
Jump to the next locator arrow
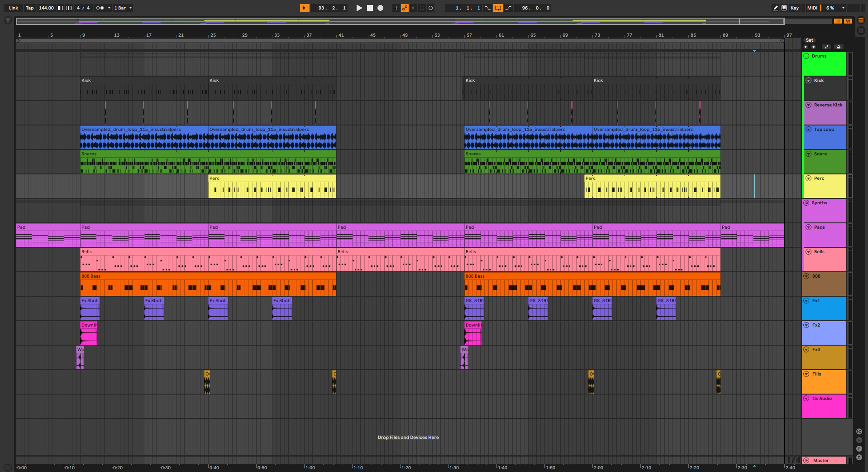pyautogui.click(x=813, y=47)
